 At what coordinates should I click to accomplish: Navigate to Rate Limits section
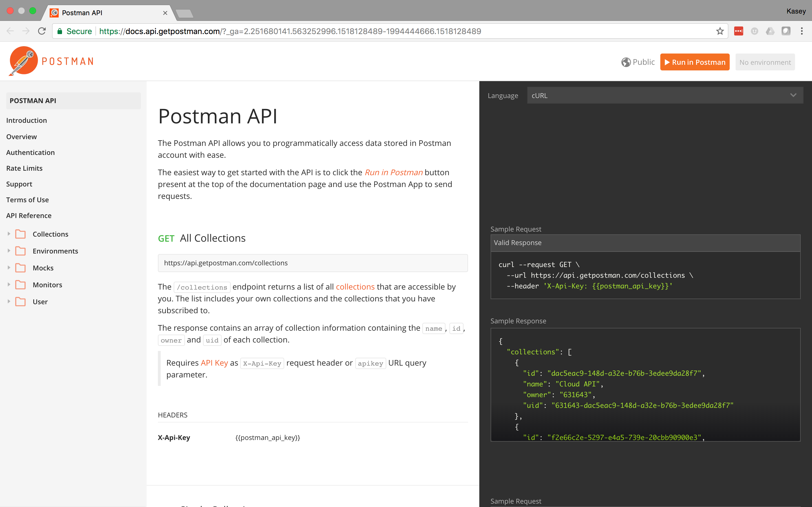point(24,168)
